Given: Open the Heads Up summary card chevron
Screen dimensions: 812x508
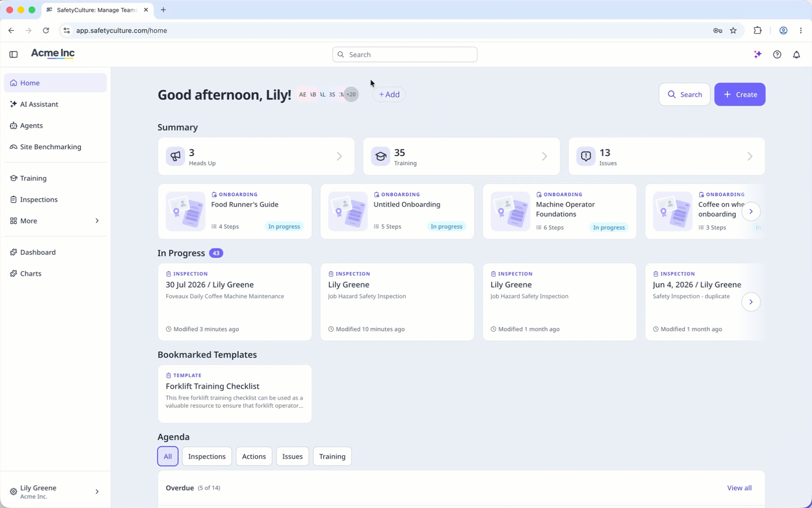Looking at the screenshot, I should pyautogui.click(x=339, y=156).
